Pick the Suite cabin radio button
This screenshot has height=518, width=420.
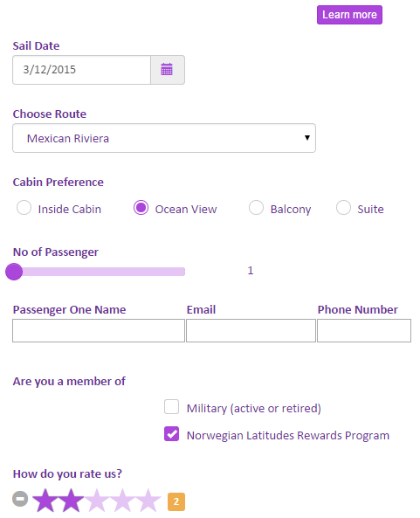point(343,208)
